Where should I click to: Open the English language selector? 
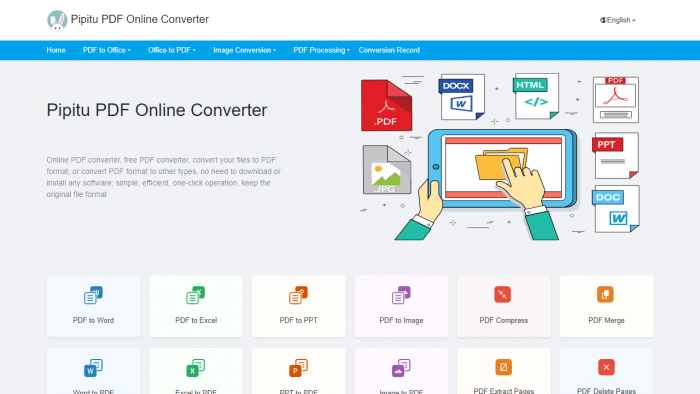tap(618, 20)
